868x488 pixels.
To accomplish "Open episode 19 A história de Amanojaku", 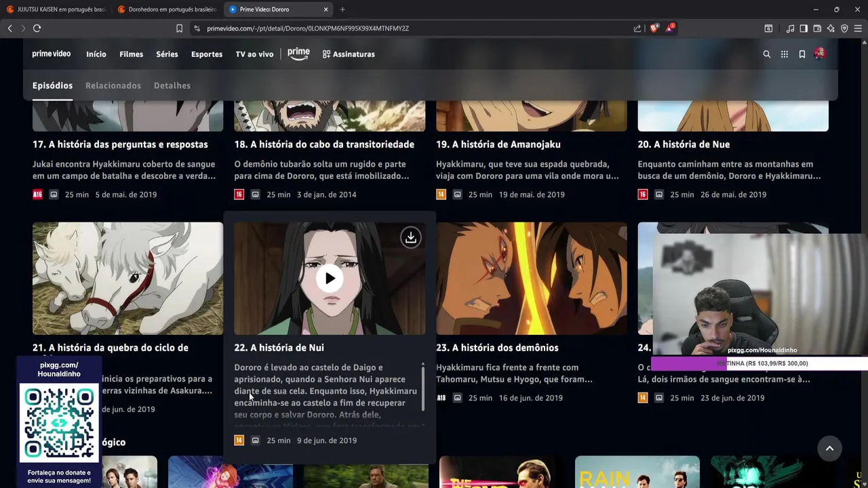I will (498, 144).
